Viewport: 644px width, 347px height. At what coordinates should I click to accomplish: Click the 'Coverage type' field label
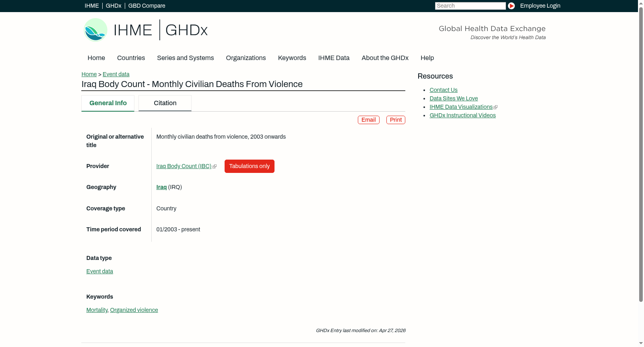point(106,208)
